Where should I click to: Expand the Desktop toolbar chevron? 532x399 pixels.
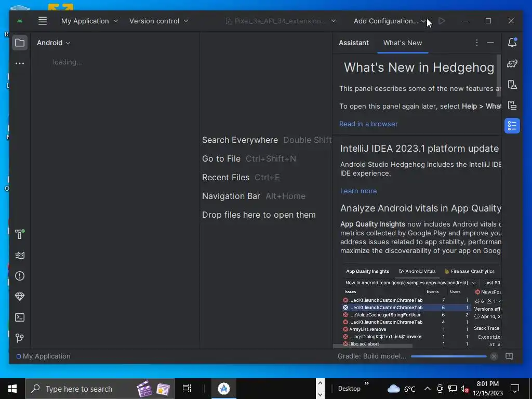point(367,383)
